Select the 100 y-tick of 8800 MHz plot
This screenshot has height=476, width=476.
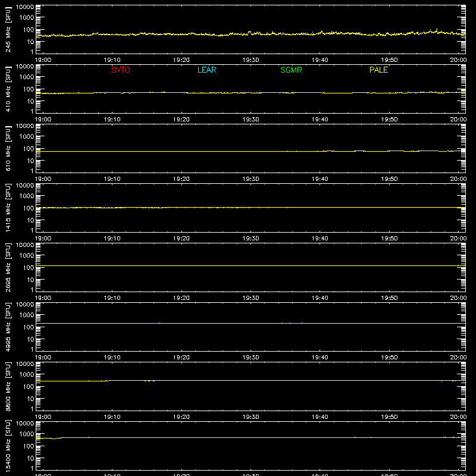[x=29, y=387]
